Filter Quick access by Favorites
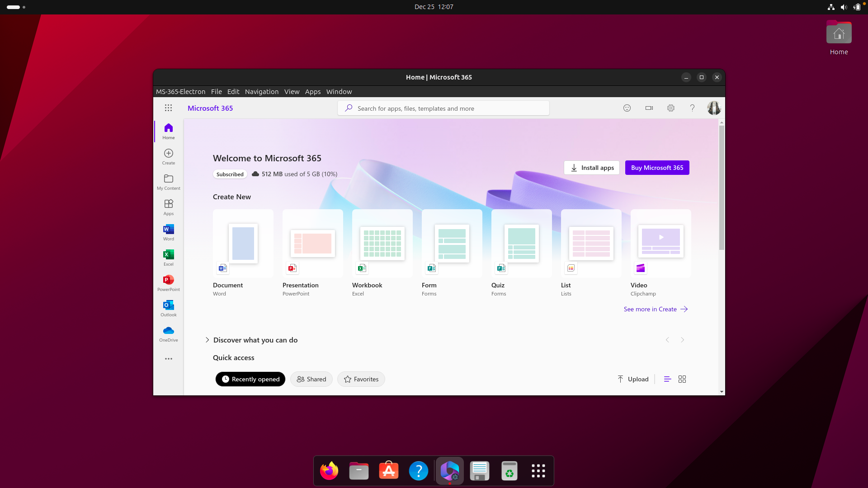Image resolution: width=868 pixels, height=488 pixels. pos(361,379)
